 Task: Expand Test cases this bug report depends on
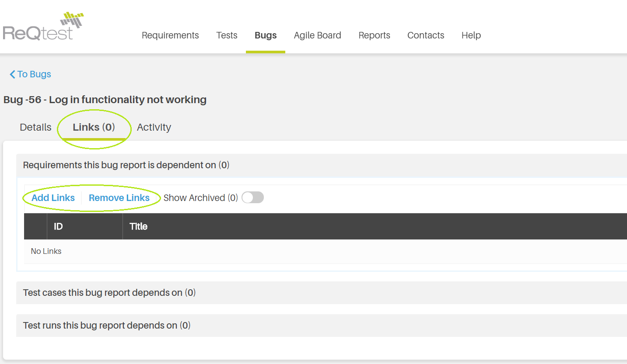322,293
